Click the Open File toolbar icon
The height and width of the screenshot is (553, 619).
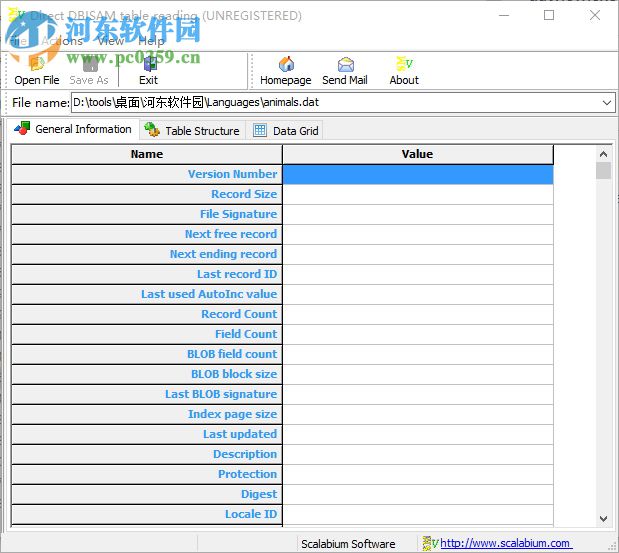(37, 64)
